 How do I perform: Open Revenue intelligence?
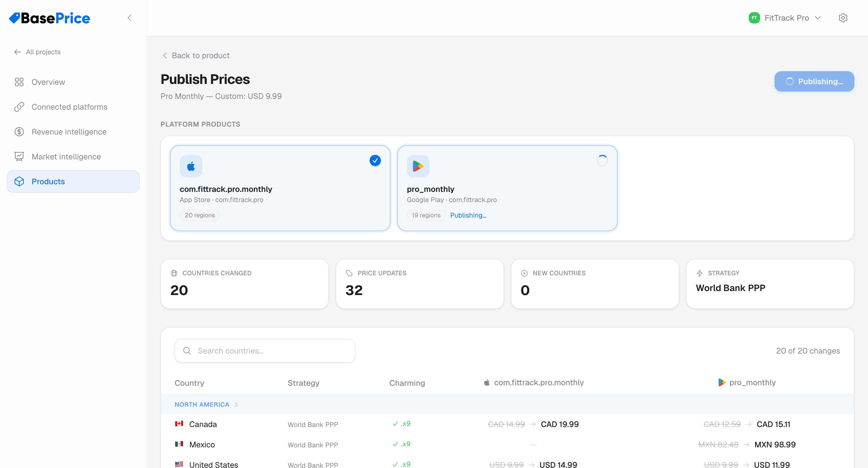coord(73,132)
